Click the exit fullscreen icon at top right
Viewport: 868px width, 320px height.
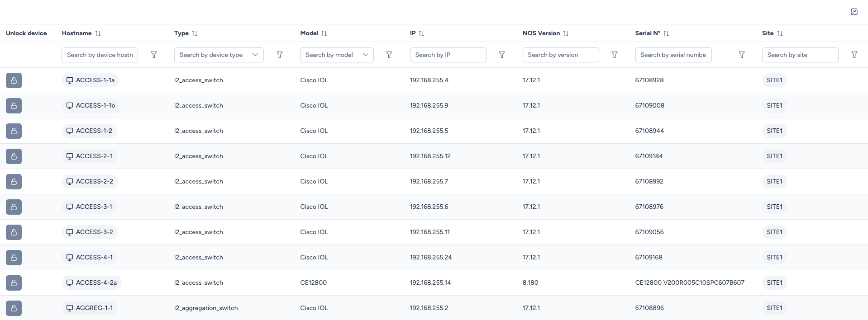(x=854, y=12)
